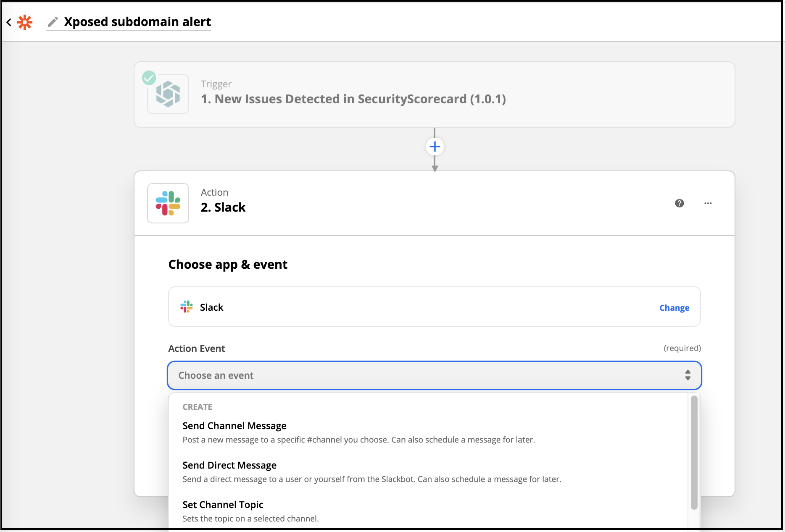Click the SecurityScorecard trigger app icon

tap(168, 94)
